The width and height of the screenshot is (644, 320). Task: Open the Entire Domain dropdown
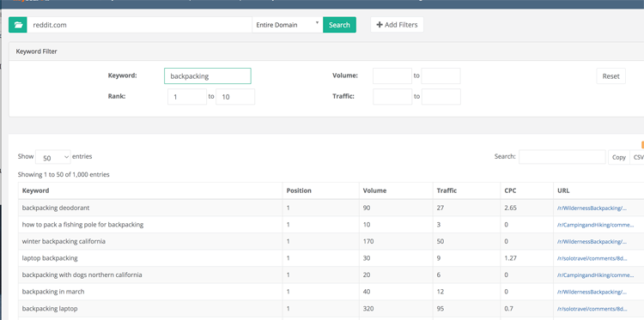288,25
